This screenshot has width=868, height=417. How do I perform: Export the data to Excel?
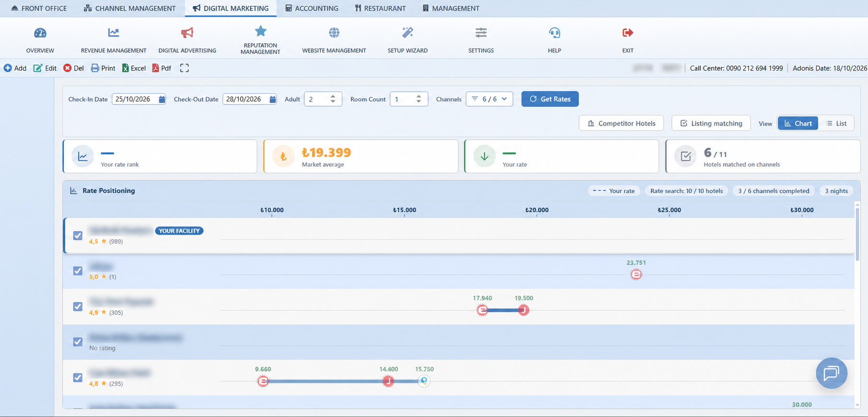(134, 68)
